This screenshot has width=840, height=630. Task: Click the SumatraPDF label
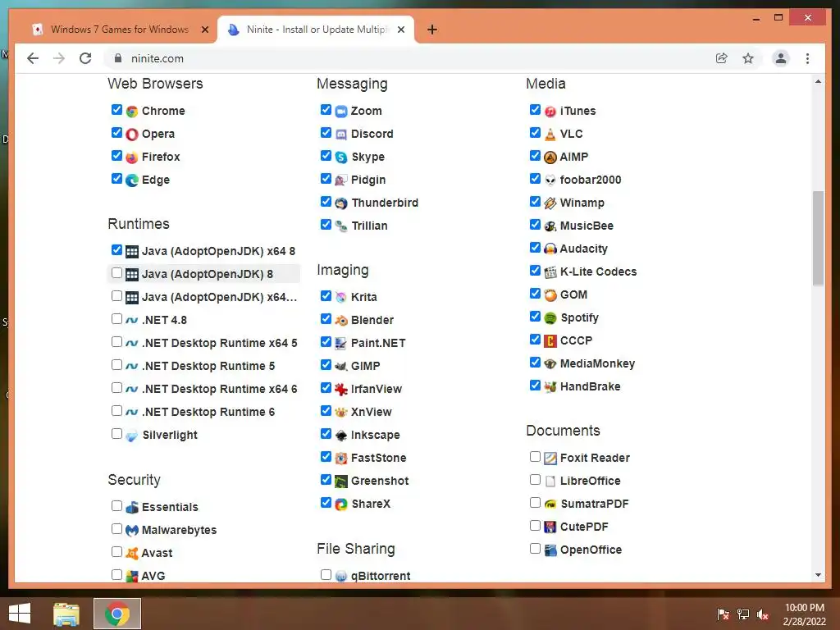pos(595,504)
